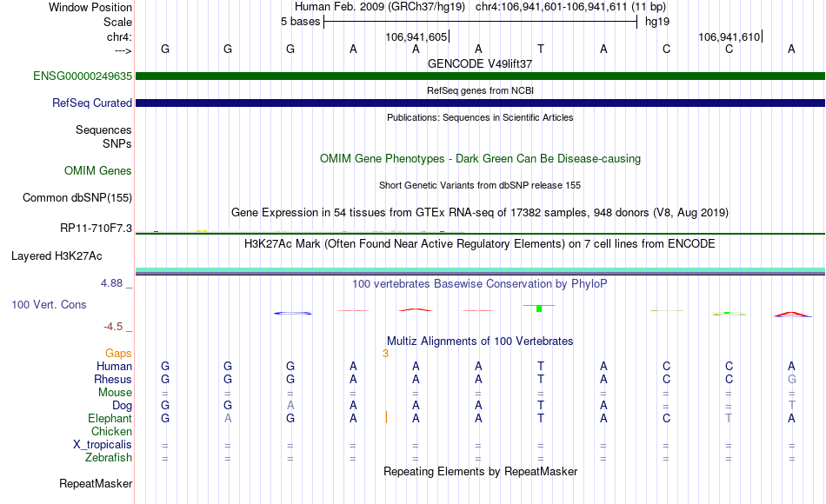Select the green GENCODE gene bar

[480, 76]
